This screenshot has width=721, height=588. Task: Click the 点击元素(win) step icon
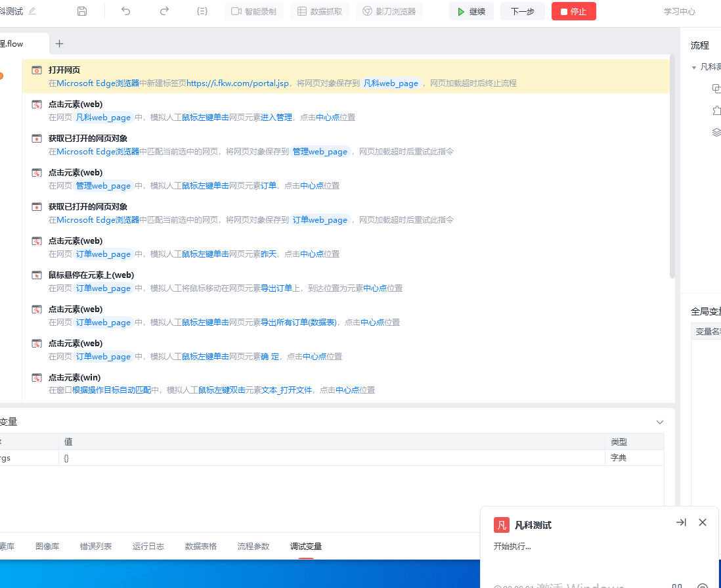point(37,378)
